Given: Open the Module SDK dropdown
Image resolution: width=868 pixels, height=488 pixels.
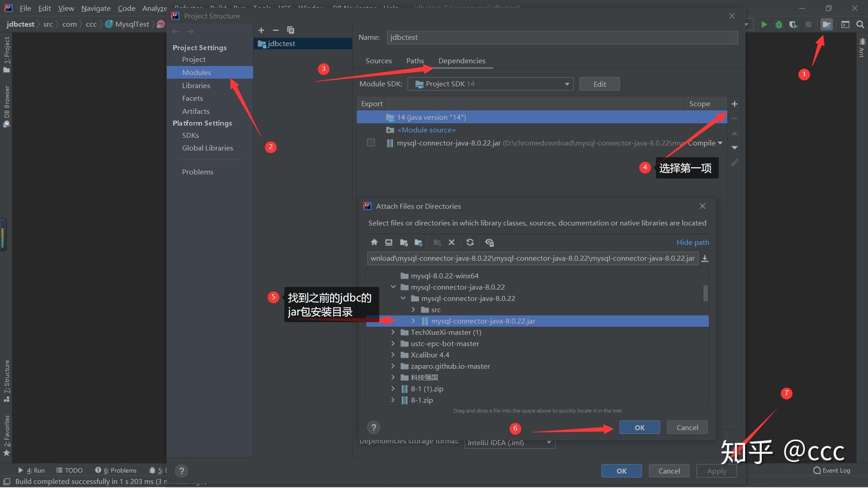Looking at the screenshot, I should (x=491, y=84).
